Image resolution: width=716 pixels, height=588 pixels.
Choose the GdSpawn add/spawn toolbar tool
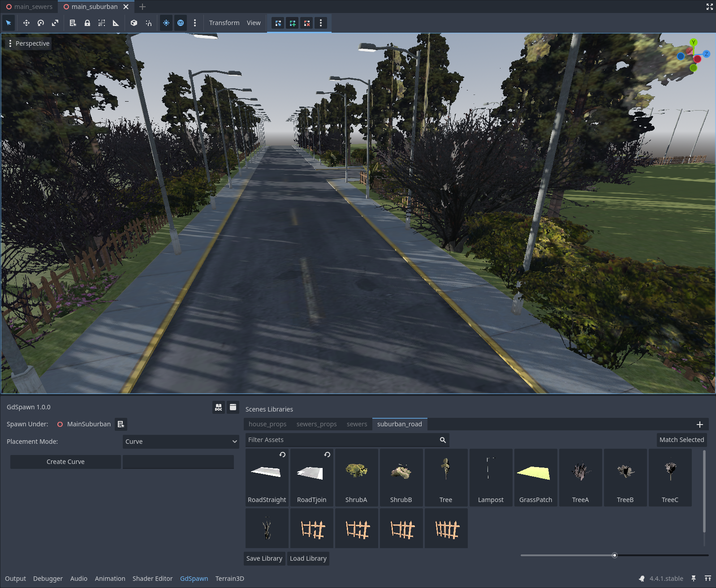coord(293,23)
